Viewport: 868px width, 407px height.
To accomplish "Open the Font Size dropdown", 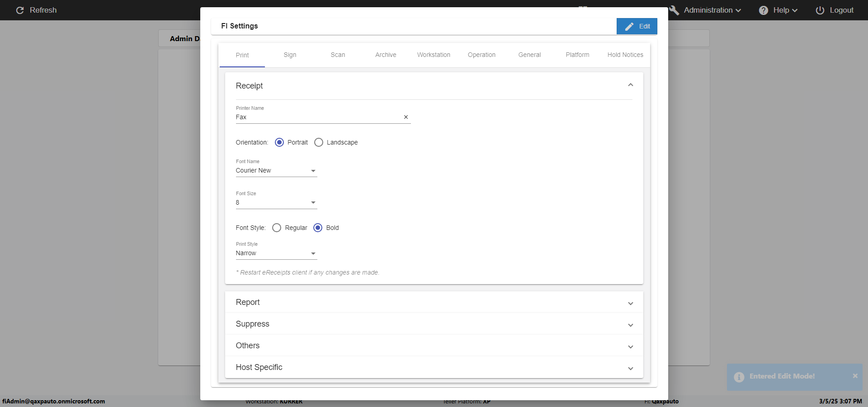I will point(276,202).
